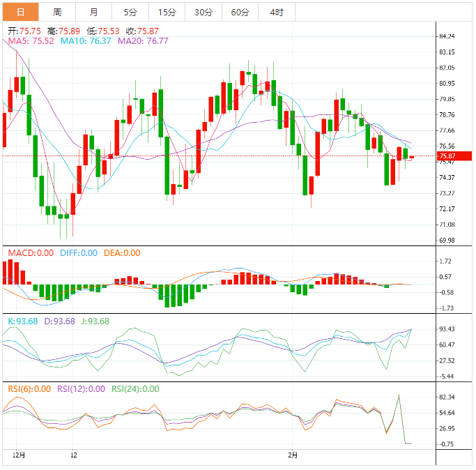476x470 pixels.
Task: Click the MA10: 76.37 indicator label
Action: (x=86, y=42)
